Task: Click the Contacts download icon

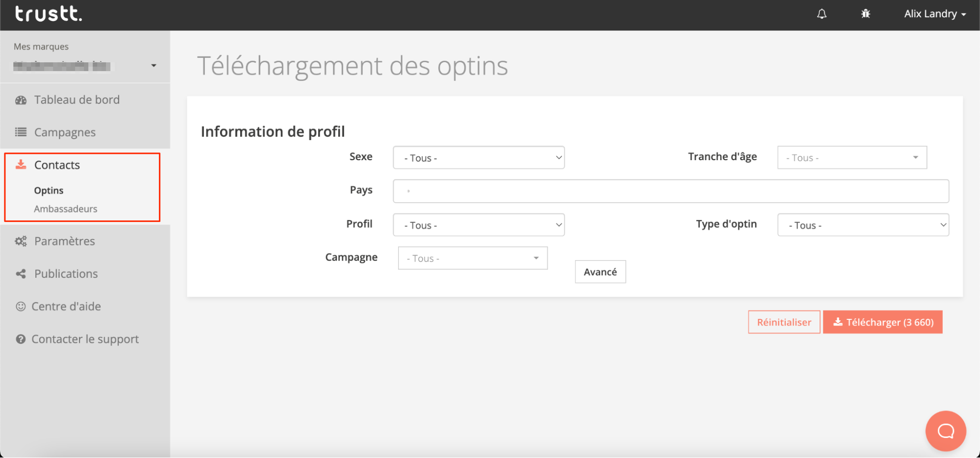Action: coord(21,165)
